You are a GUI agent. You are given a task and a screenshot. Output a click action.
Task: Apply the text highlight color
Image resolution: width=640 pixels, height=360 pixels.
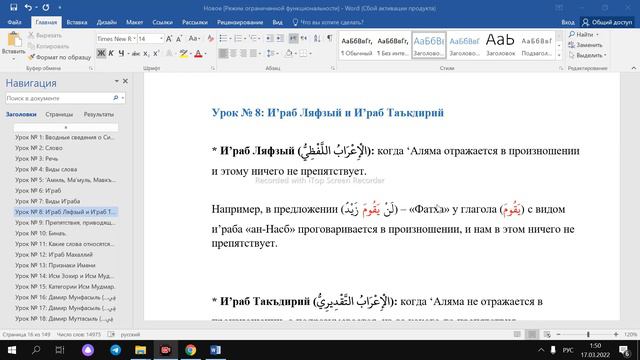coord(183,53)
